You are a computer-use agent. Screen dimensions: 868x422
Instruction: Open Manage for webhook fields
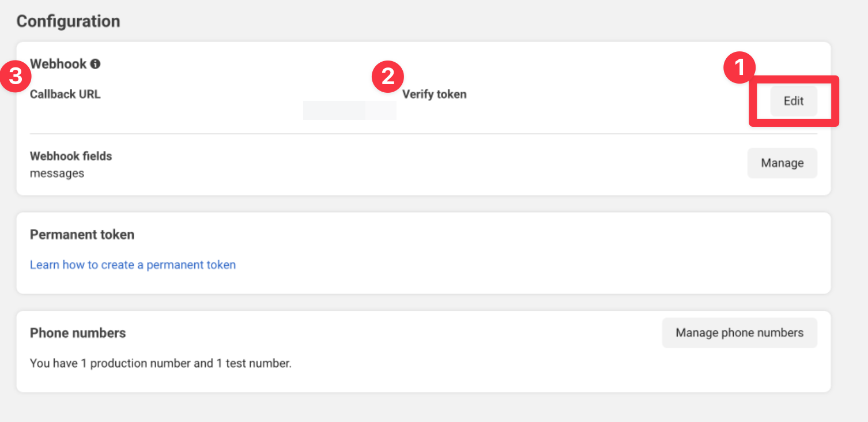tap(782, 163)
